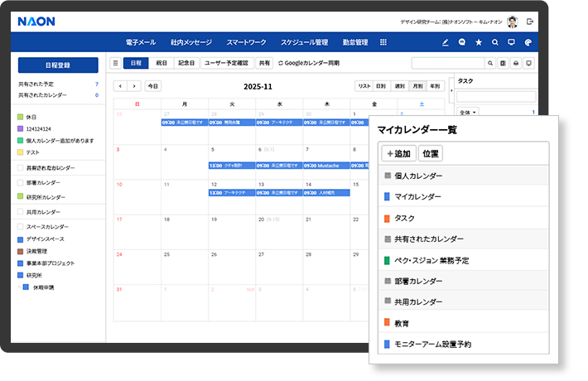588x381 pixels.
Task: Open the chat bubble messenger icon
Action: [x=462, y=42]
